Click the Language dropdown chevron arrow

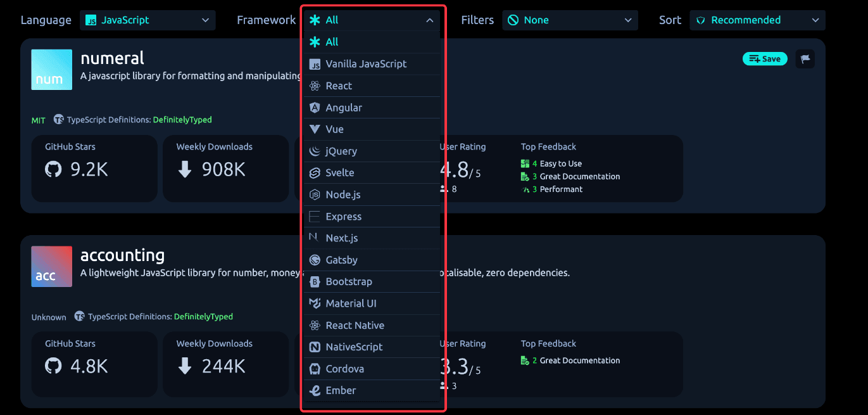pyautogui.click(x=205, y=20)
